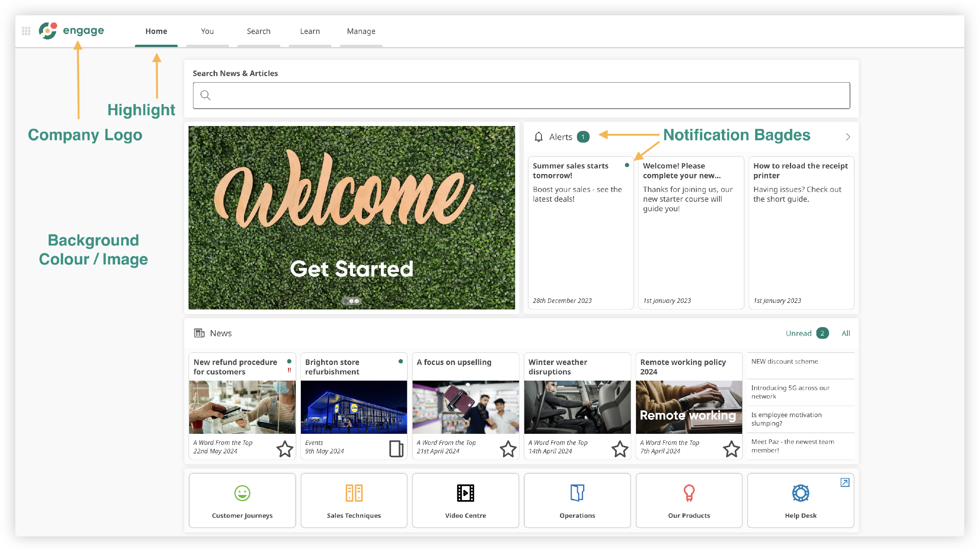Click the Alerts bell icon
Viewport: 980px width, 552px height.
coord(538,137)
